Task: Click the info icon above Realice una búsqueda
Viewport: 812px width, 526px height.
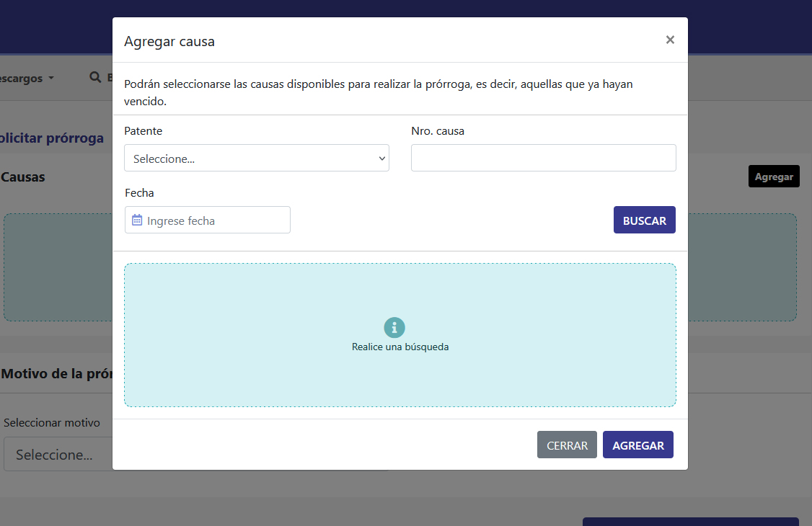Action: [394, 328]
